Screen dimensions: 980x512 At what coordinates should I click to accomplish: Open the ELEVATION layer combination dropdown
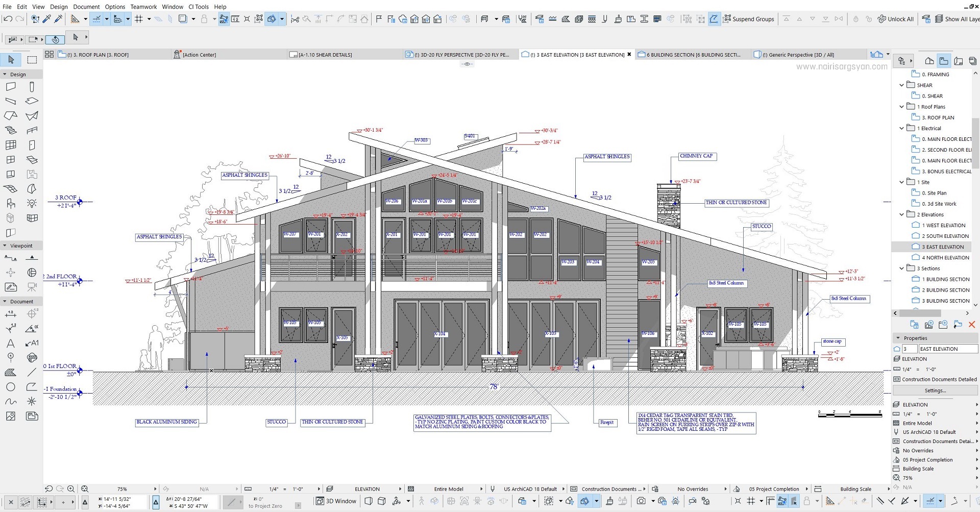[x=400, y=489]
